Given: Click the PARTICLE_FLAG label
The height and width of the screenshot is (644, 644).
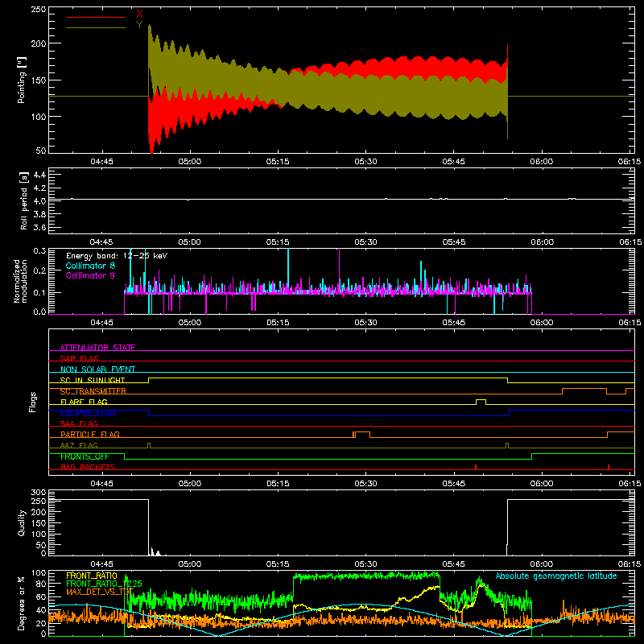Looking at the screenshot, I should pyautogui.click(x=90, y=434).
